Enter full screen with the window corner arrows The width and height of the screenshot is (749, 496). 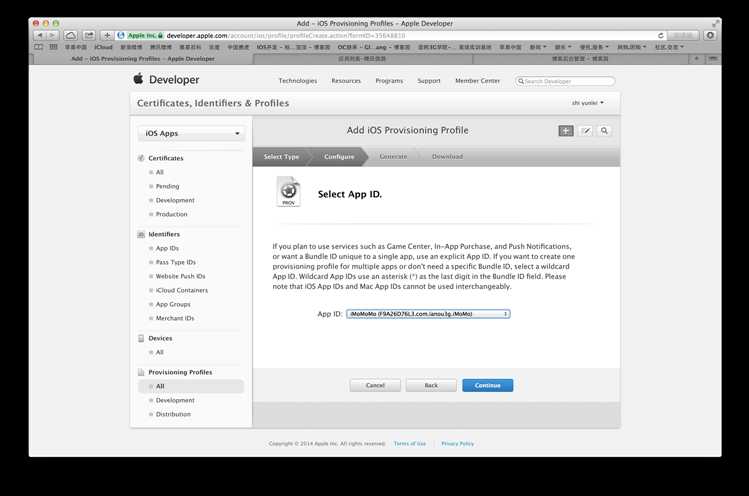click(715, 23)
